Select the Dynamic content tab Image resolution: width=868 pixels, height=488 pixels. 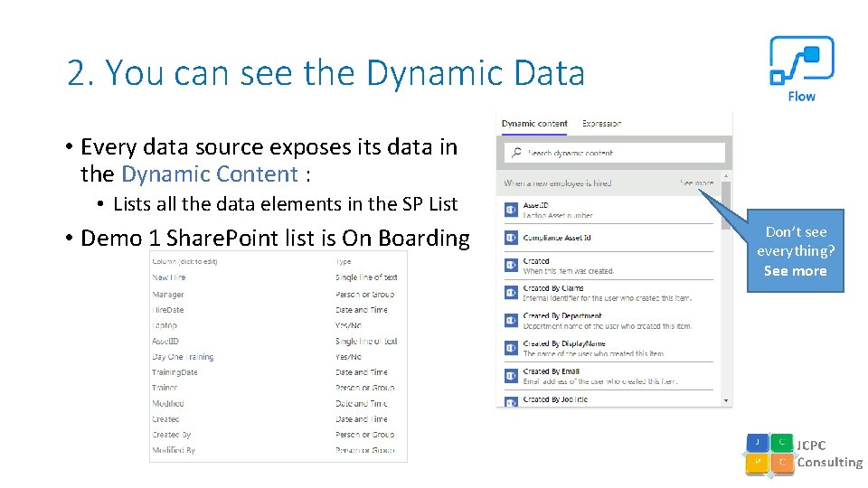tap(534, 124)
